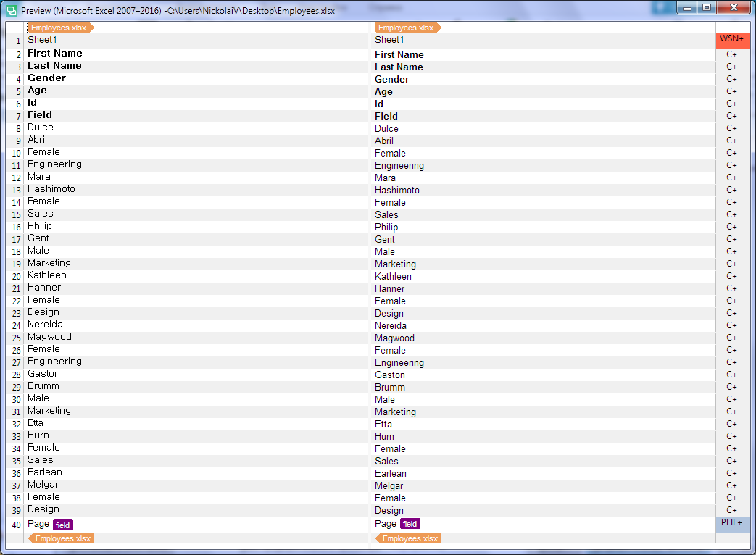The image size is (756, 555).
Task: Click the Preview app icon in title bar
Action: tap(12, 11)
